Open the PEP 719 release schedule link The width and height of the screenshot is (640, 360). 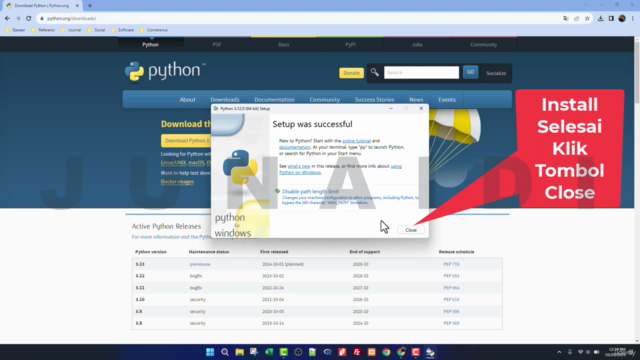pos(451,264)
